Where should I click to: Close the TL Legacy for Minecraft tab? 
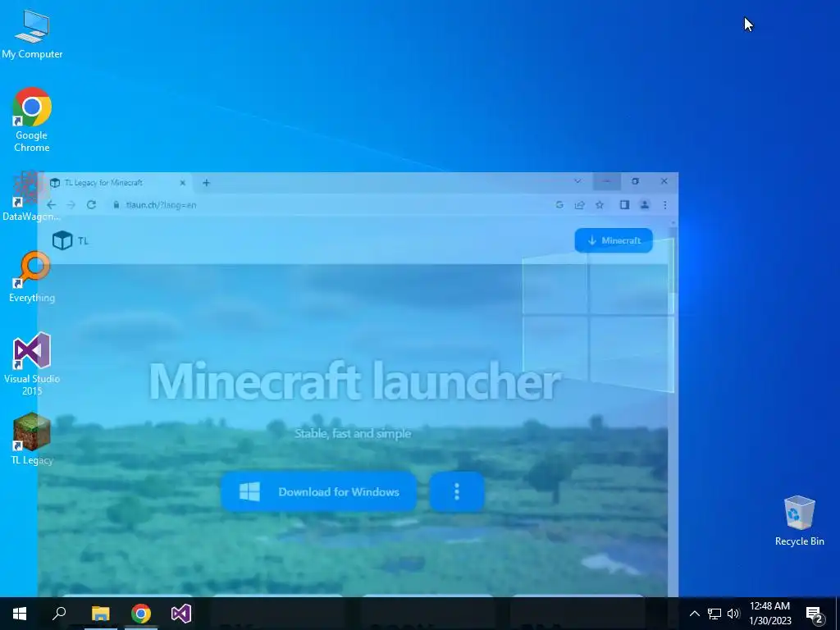coord(182,183)
